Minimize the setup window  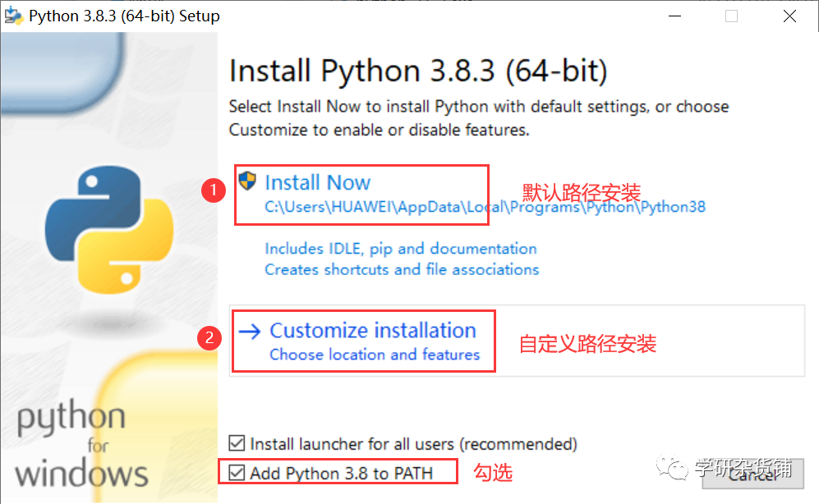tap(674, 15)
